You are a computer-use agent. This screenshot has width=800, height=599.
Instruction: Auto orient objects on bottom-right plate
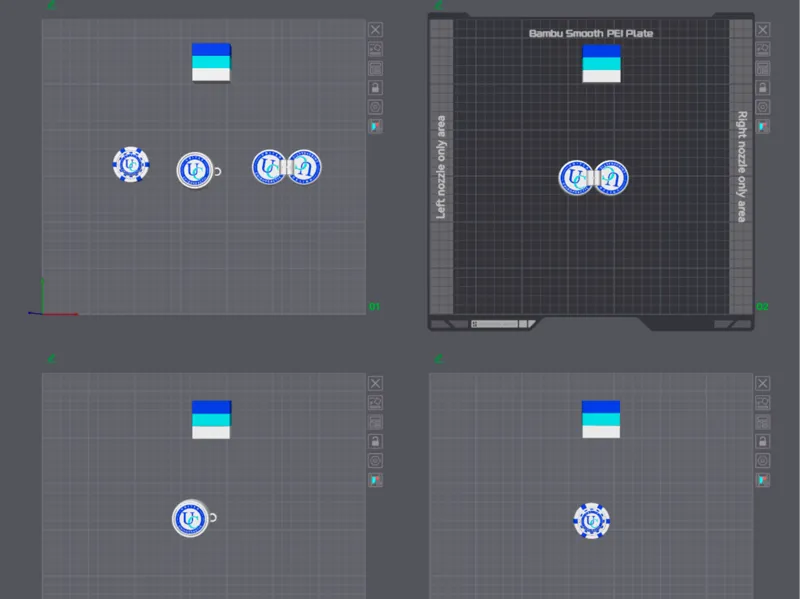click(x=763, y=403)
